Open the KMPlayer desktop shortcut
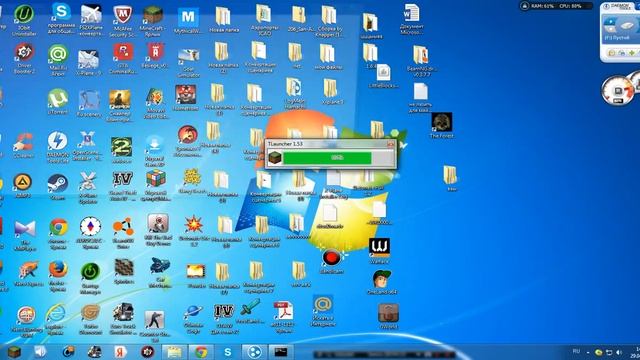Screen dimensions: 640x360 click(x=24, y=229)
